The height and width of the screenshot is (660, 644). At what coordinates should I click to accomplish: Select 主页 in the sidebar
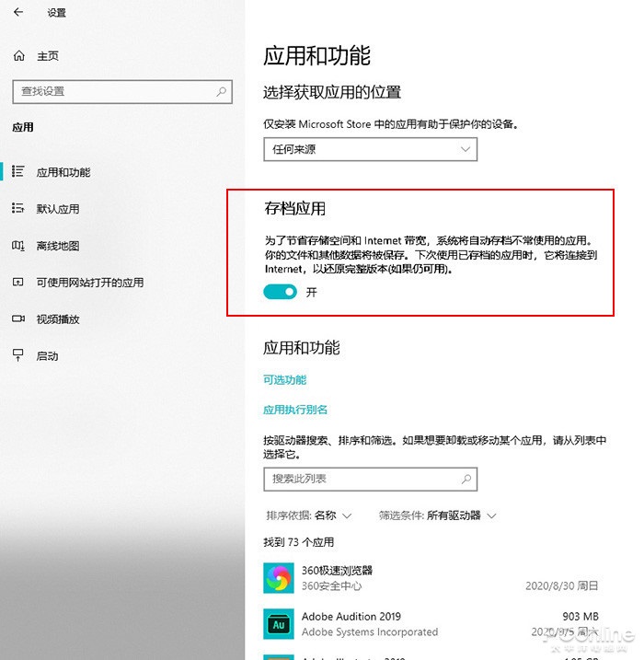pos(48,56)
